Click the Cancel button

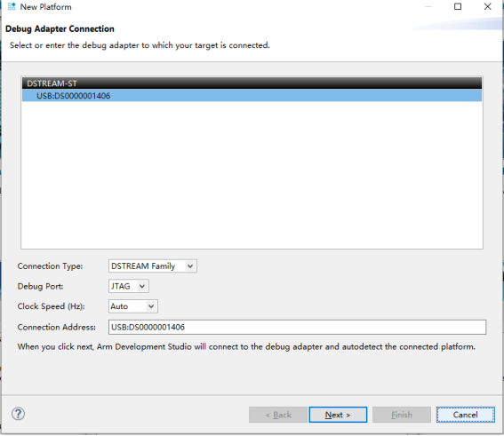466,415
